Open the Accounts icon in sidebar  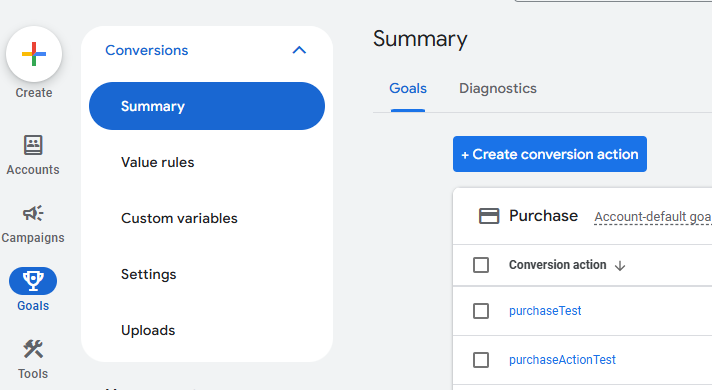coord(33,145)
